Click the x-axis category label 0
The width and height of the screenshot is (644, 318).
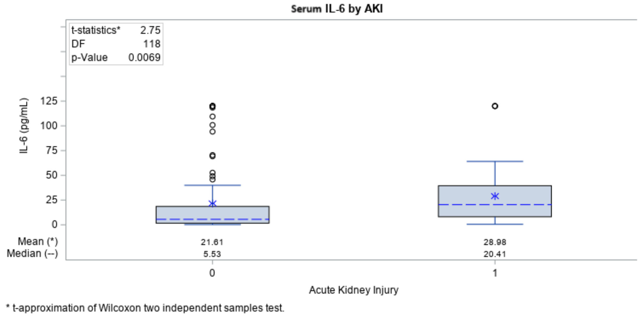pos(212,273)
